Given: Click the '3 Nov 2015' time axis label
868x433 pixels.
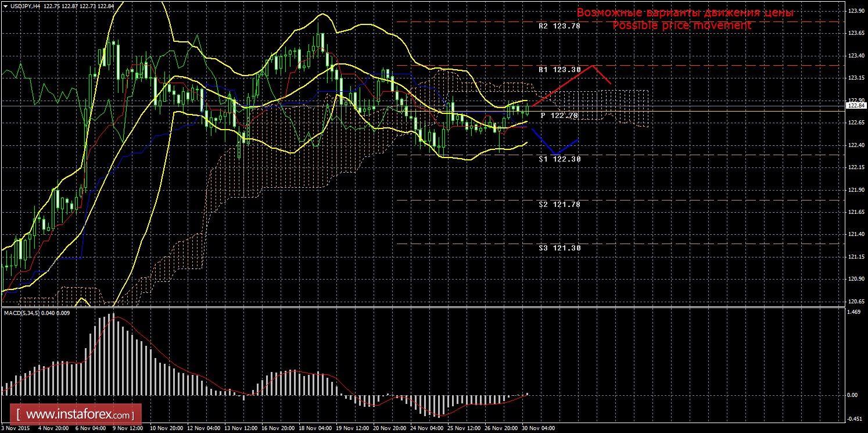Looking at the screenshot, I should click(x=16, y=428).
